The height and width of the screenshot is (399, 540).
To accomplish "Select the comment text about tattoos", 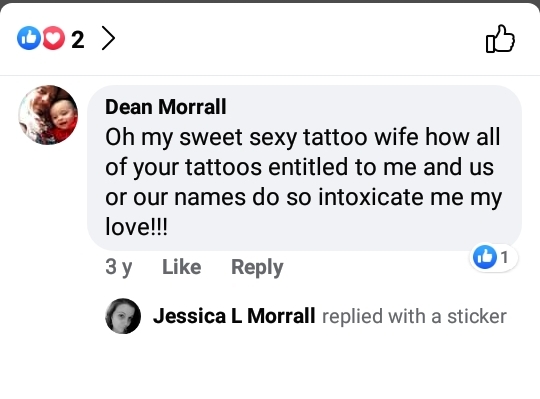I will pyautogui.click(x=303, y=181).
